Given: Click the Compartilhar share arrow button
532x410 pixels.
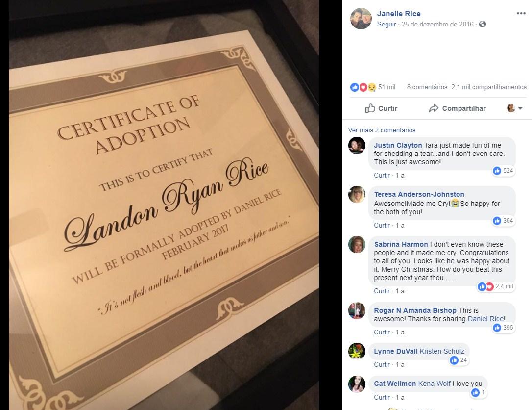Looking at the screenshot, I should click(x=458, y=108).
